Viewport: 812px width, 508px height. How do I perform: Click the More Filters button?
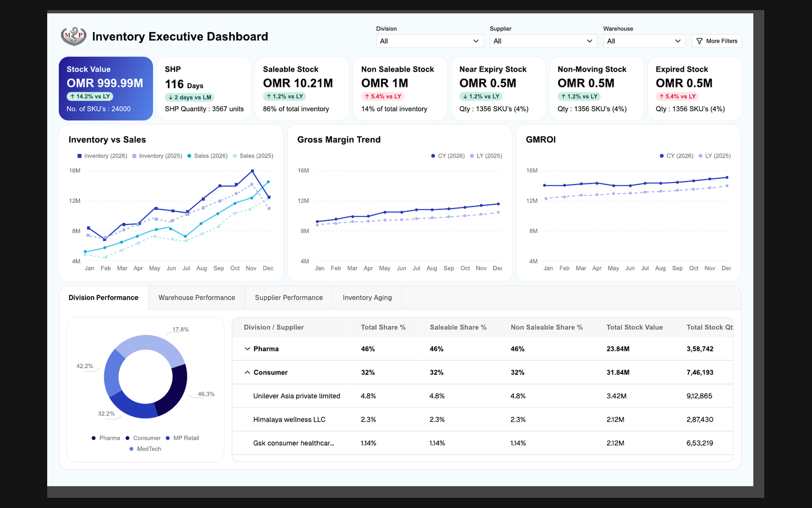point(717,41)
